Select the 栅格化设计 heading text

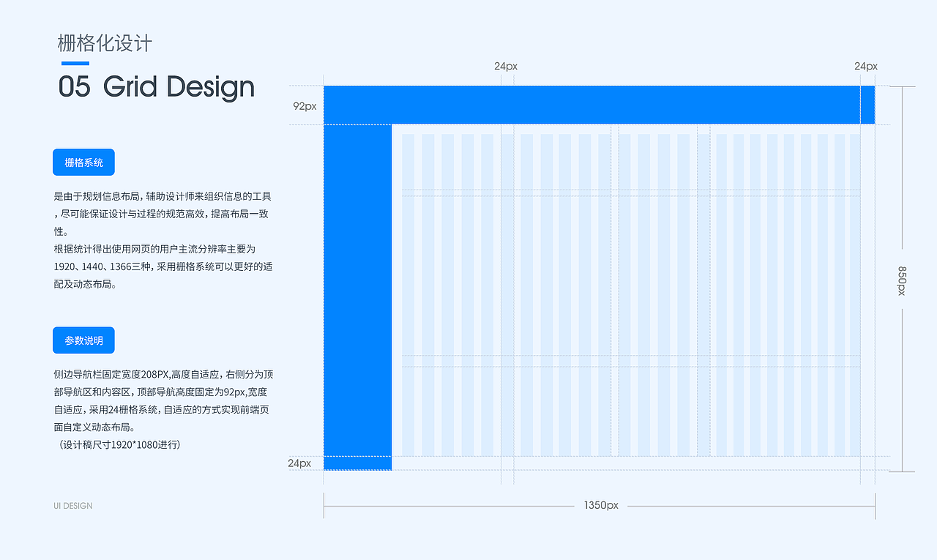105,43
